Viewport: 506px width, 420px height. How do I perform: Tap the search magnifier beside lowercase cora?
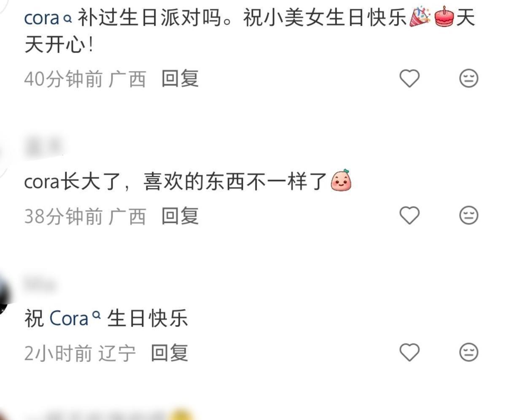[67, 20]
